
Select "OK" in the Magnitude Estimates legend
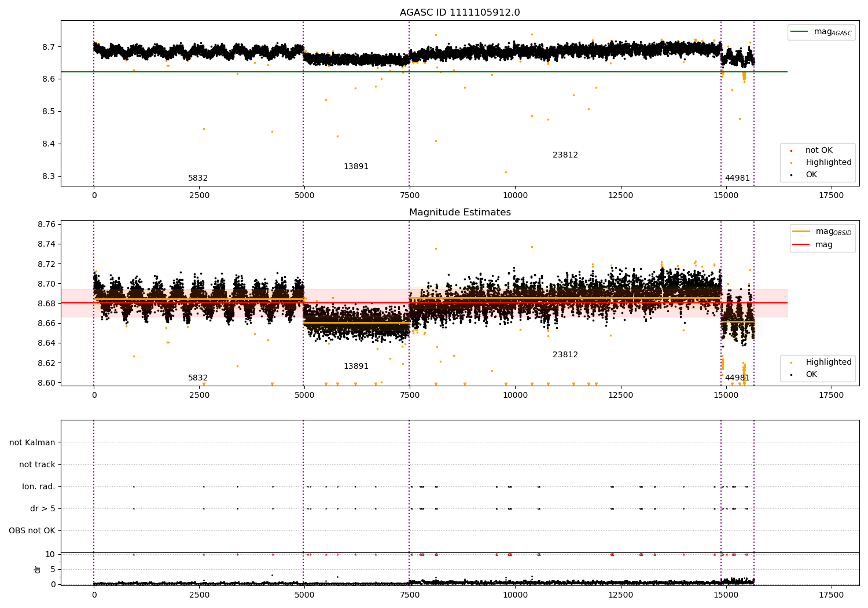[811, 375]
